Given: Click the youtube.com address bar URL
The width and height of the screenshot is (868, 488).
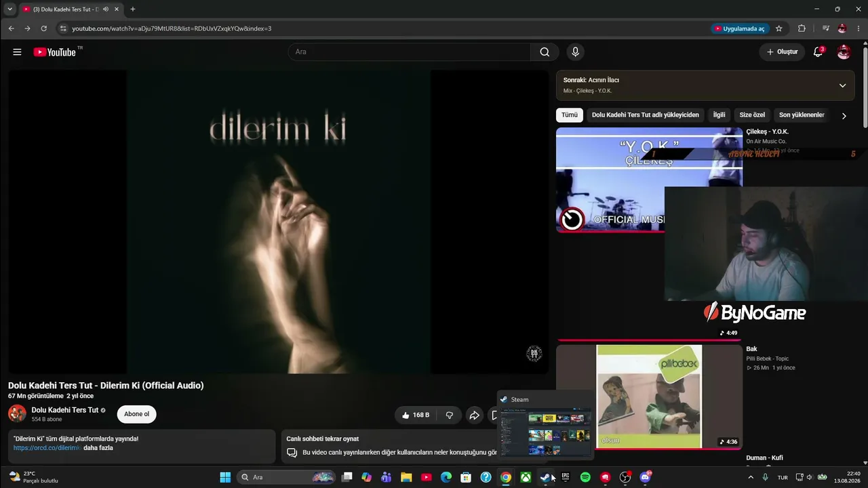Looking at the screenshot, I should tap(172, 28).
